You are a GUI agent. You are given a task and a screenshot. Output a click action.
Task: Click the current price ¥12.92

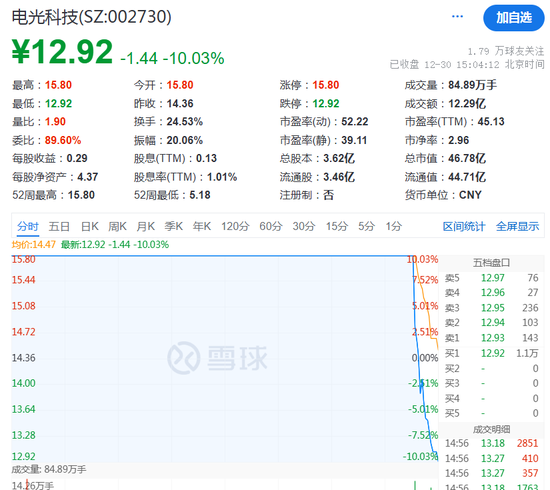[62, 52]
